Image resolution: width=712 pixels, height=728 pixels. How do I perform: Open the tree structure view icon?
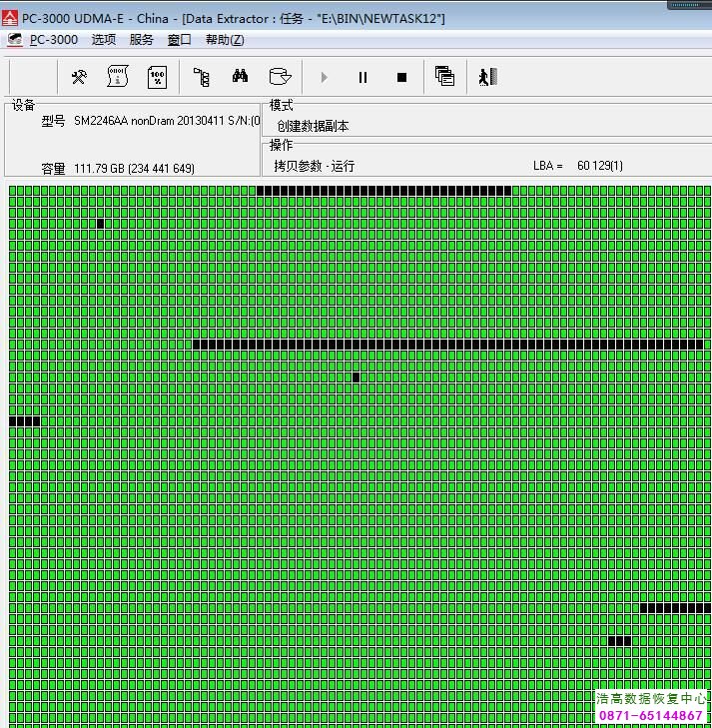point(201,77)
